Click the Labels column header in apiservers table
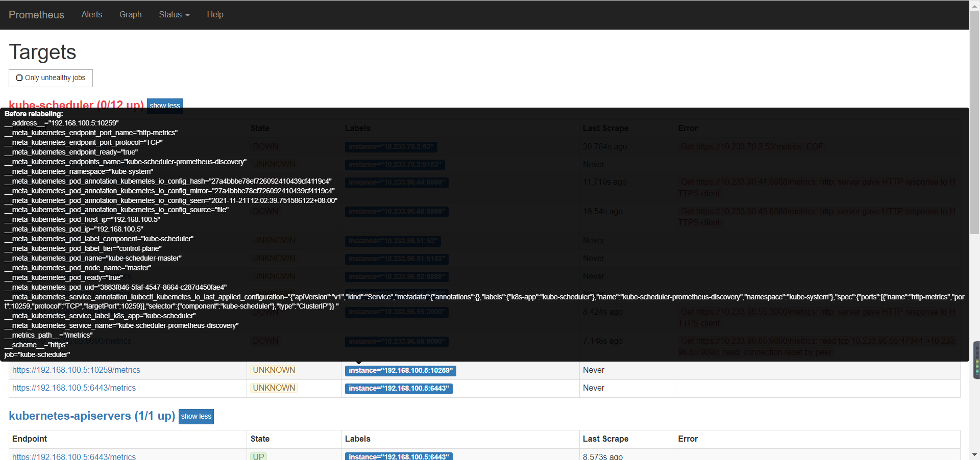The height and width of the screenshot is (460, 980). (357, 439)
